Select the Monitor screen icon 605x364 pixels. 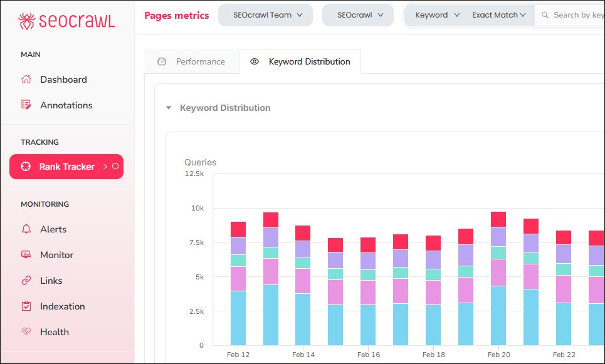pos(26,255)
